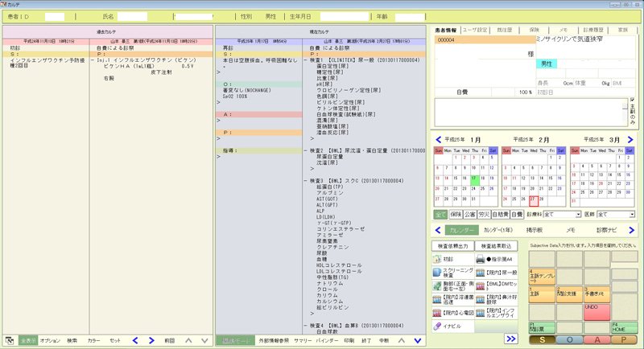Click the F4 HOME key

click(625, 327)
